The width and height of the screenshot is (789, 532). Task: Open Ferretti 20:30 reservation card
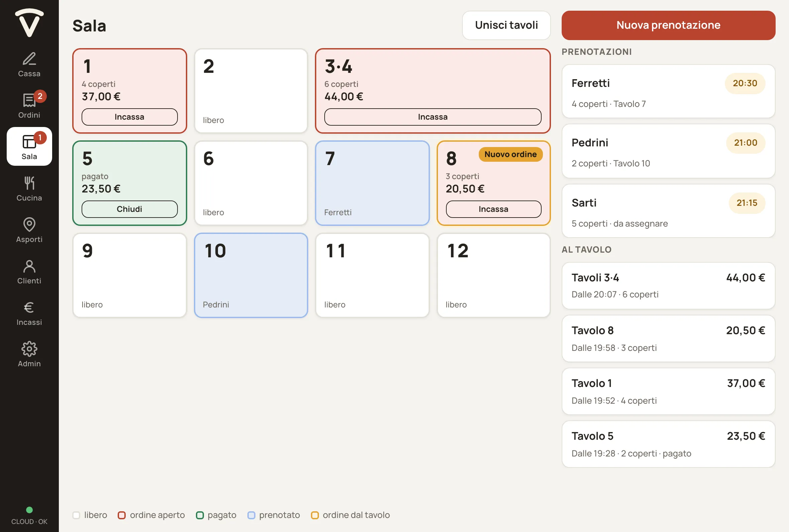668,91
